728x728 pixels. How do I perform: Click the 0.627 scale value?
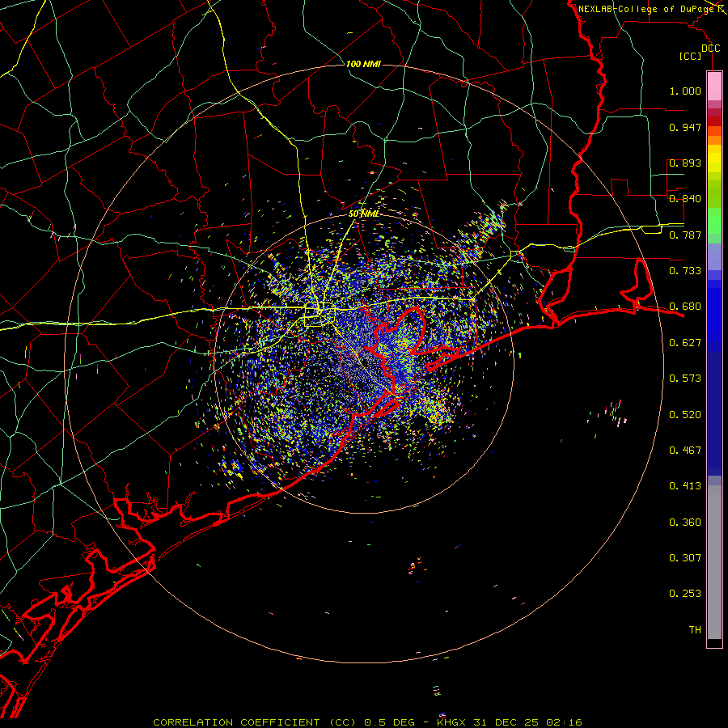[x=685, y=343]
